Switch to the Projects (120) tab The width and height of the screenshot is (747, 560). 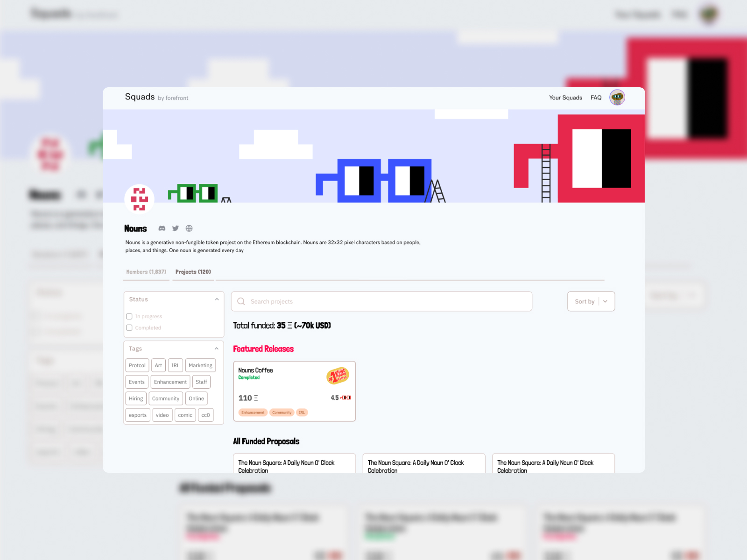tap(193, 272)
